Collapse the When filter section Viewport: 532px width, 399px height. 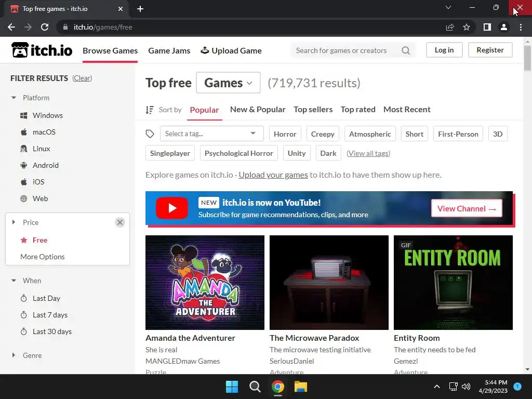[14, 281]
